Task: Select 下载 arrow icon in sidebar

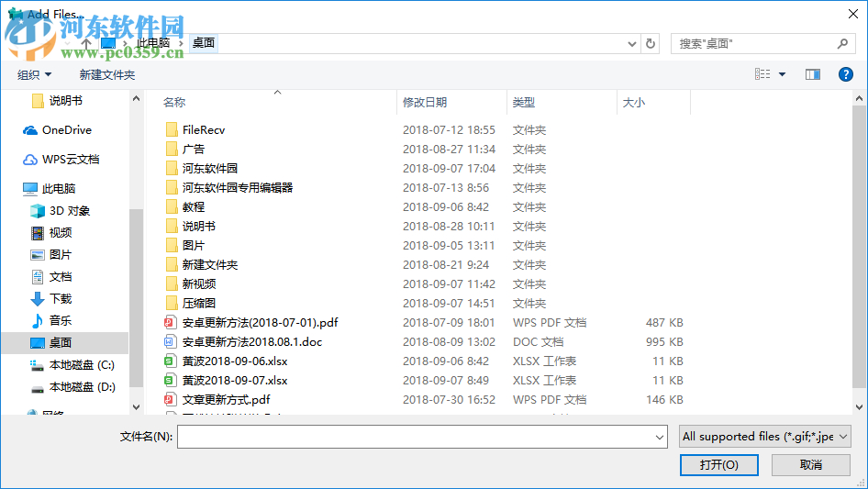Action: (37, 299)
